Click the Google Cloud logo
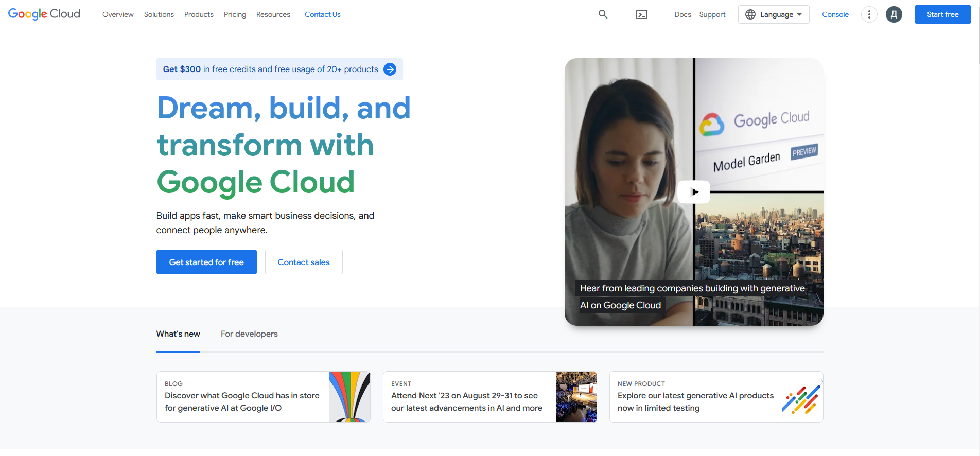This screenshot has width=980, height=456. click(x=44, y=14)
